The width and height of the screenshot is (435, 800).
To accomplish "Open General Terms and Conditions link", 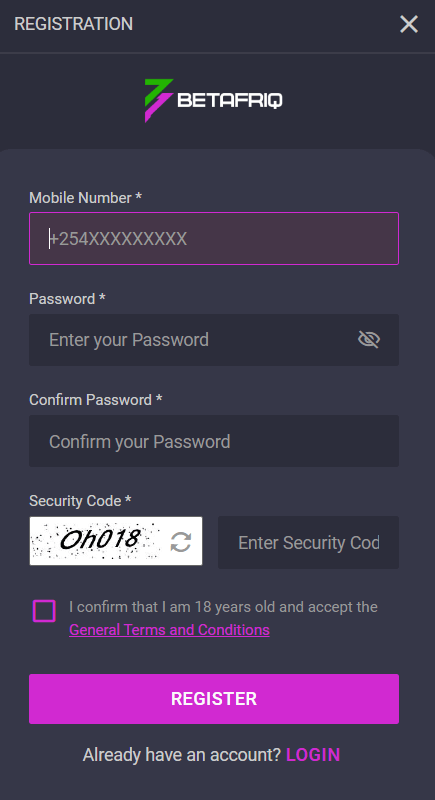I will tap(169, 630).
